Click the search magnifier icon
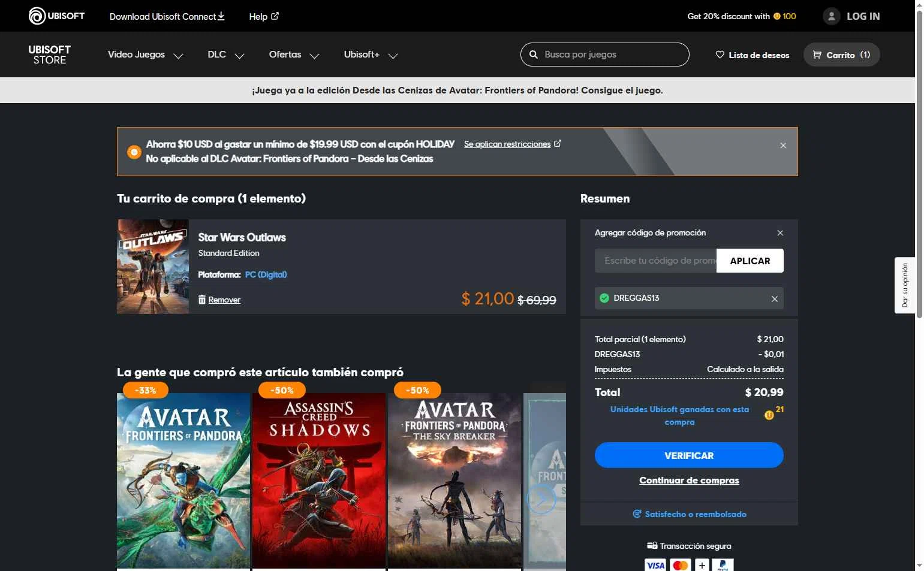 tap(533, 55)
